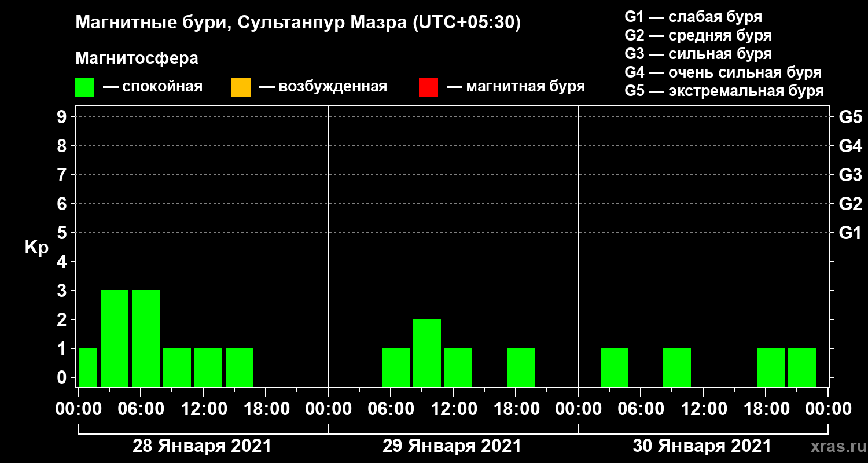Click the 'G5' label on the right axis

pos(851,117)
